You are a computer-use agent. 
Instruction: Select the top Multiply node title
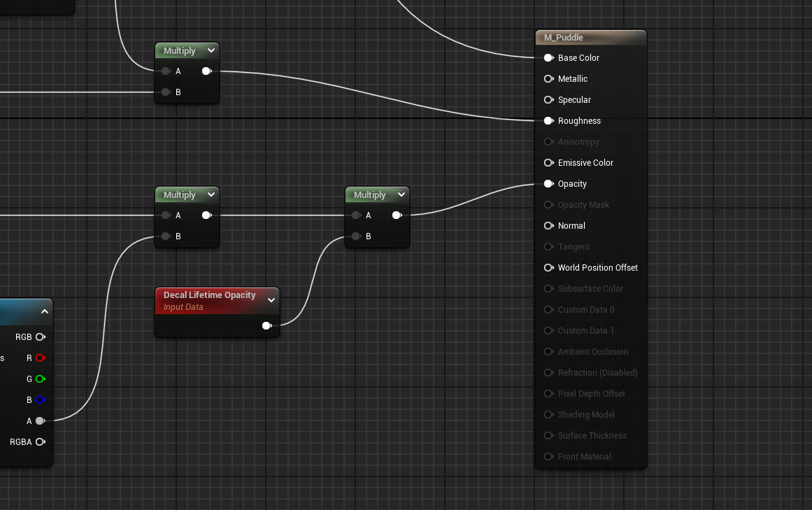(179, 51)
